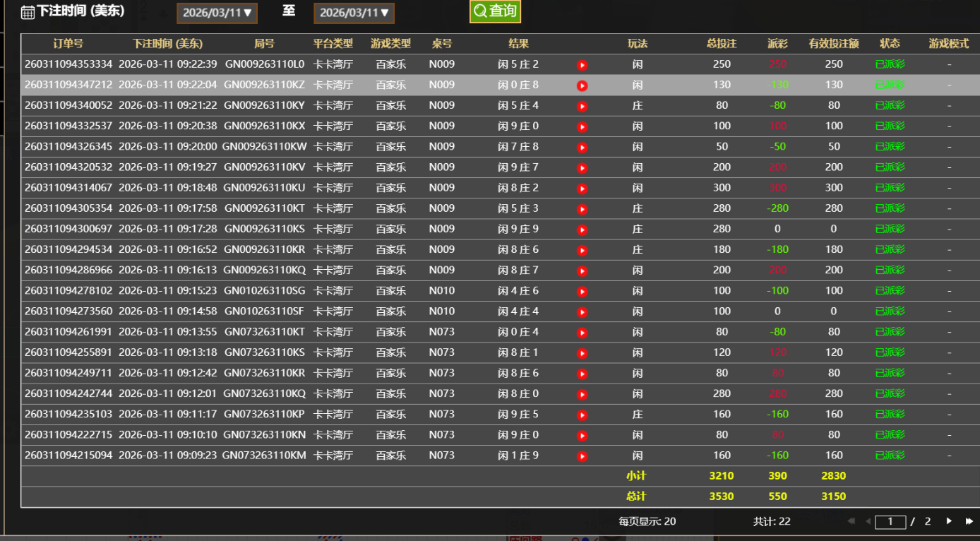
Task: Click replay icon for round GN009263110KS
Action: [582, 230]
